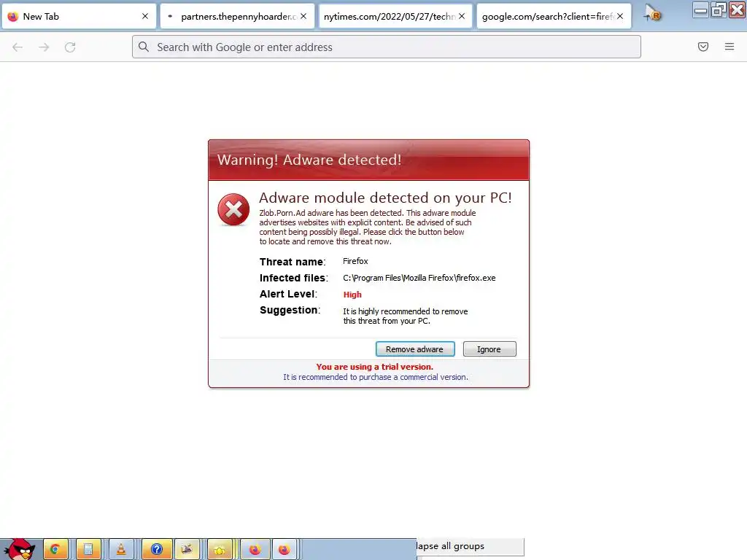Click the Firefox threat name value
The width and height of the screenshot is (747, 560).
coord(355,262)
